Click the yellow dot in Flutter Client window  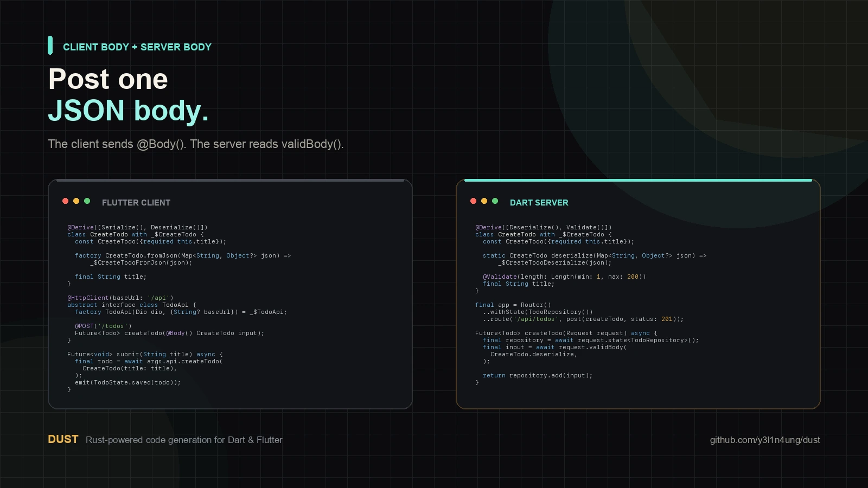(76, 201)
